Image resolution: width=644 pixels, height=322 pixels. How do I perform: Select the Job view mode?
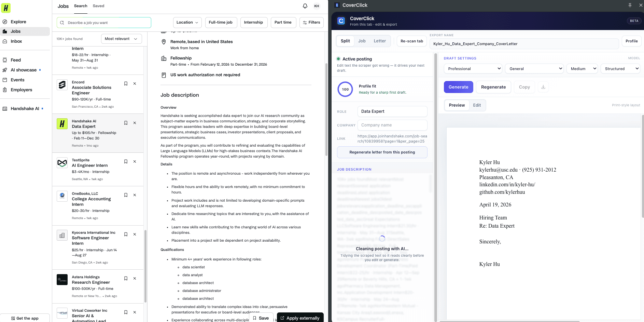pos(362,41)
